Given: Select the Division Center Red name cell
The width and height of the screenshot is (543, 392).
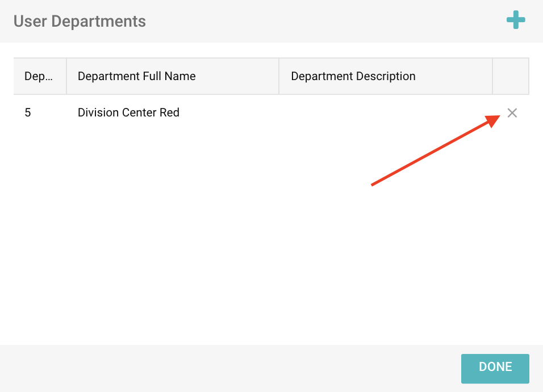Looking at the screenshot, I should click(128, 113).
